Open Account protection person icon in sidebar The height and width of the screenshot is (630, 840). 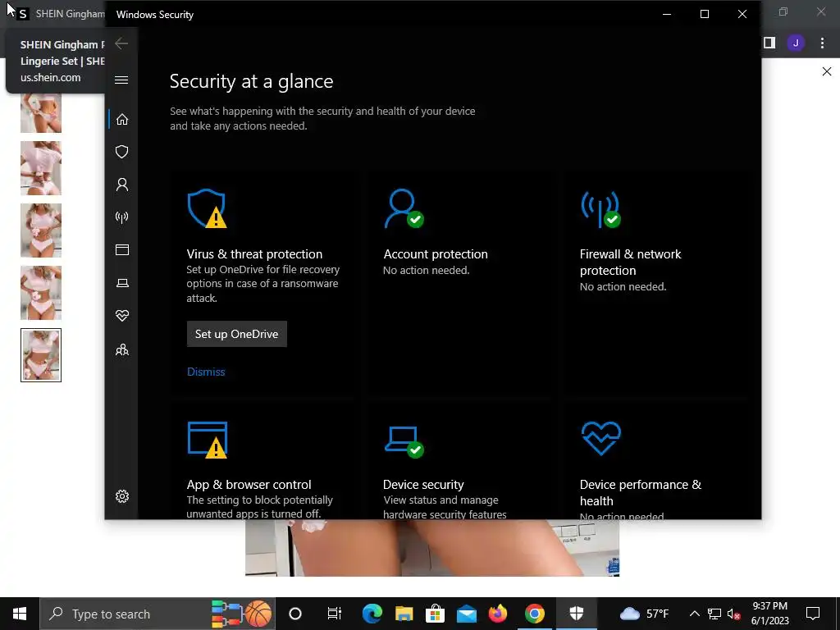pyautogui.click(x=122, y=185)
